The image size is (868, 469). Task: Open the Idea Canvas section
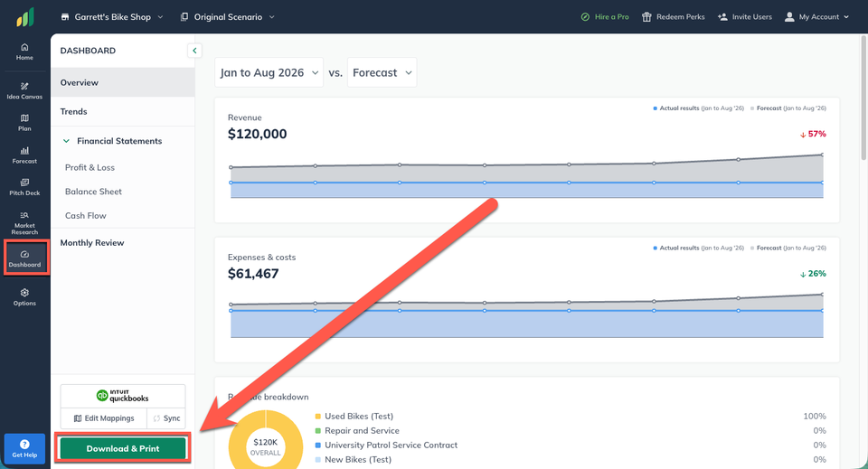tap(24, 90)
